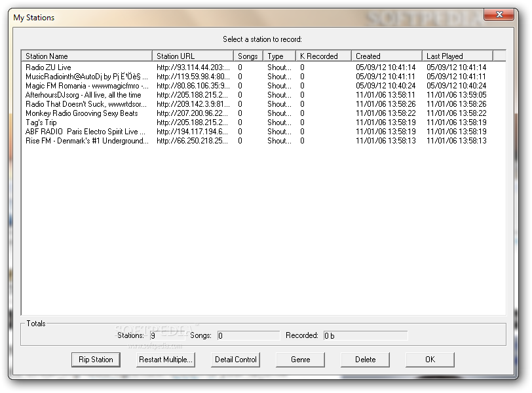Sort by Songs column header
The width and height of the screenshot is (532, 393).
pos(248,56)
